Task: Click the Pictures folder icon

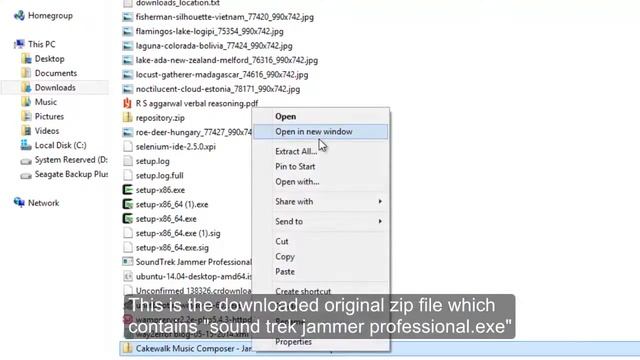Action: point(26,116)
